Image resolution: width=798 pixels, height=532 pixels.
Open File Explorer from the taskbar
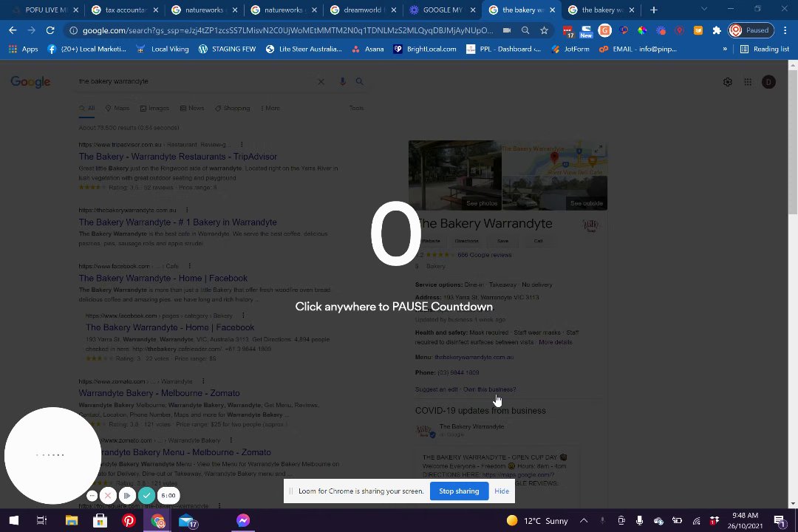point(71,520)
